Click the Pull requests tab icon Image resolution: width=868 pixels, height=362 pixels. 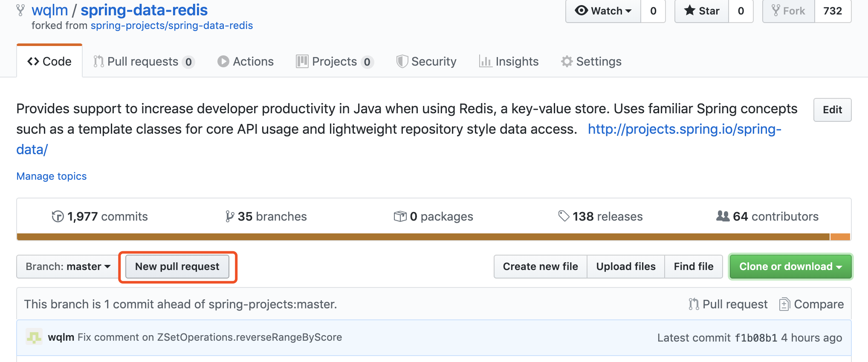(98, 62)
